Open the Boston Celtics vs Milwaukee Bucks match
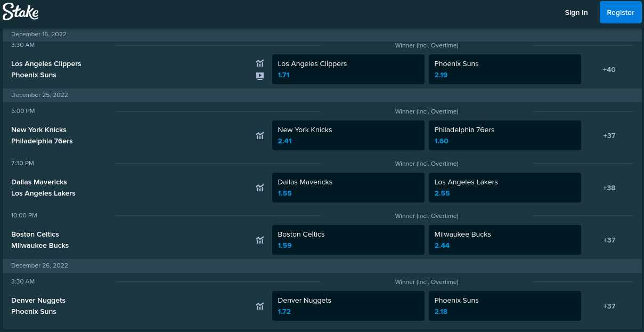Screen dimensions: 644x332 [40, 240]
